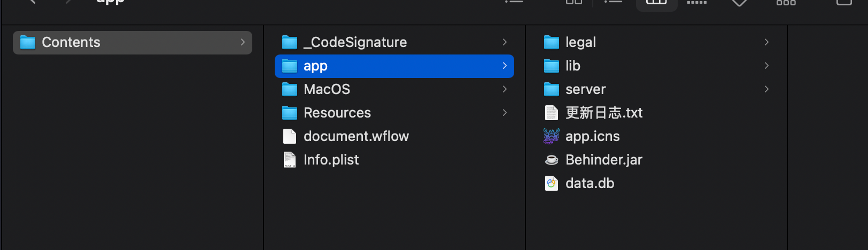Select the "更新日志.txt" file name
Viewport: 868px width, 250px height.
[604, 113]
